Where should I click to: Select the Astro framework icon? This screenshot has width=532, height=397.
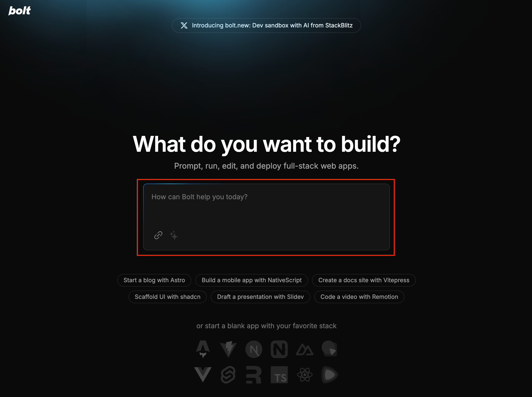click(203, 350)
